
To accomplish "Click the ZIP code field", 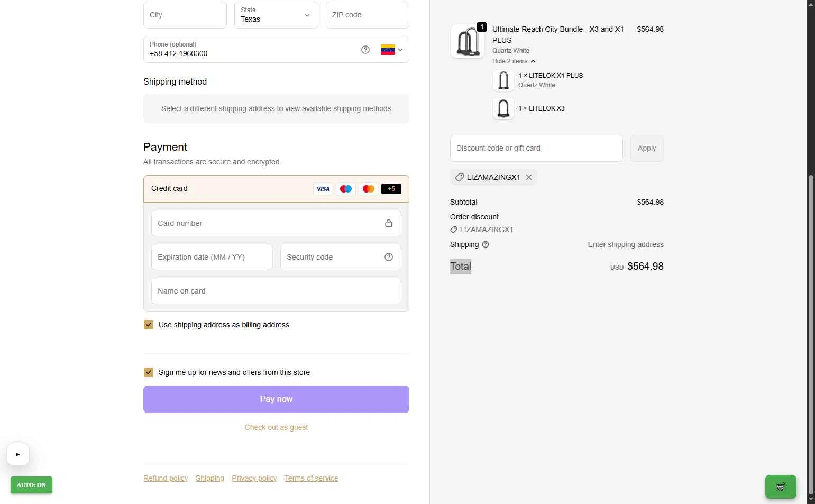I will tap(368, 15).
